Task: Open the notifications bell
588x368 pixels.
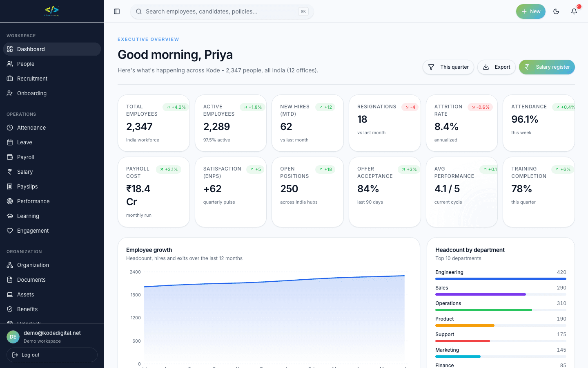Action: point(574,11)
